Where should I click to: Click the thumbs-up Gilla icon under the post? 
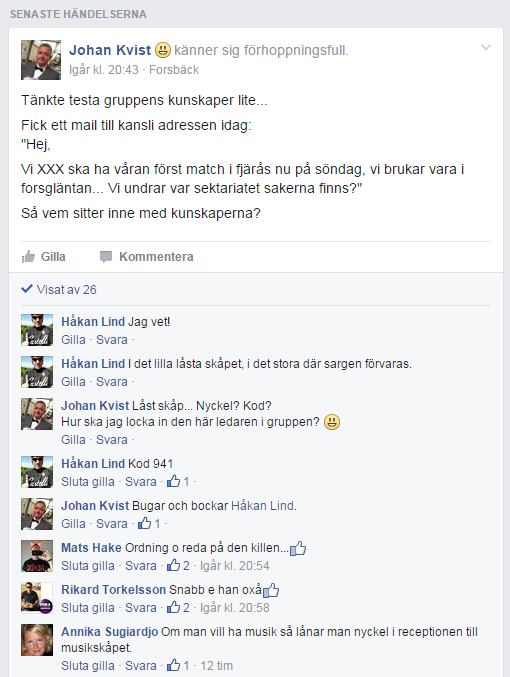pyautogui.click(x=28, y=256)
